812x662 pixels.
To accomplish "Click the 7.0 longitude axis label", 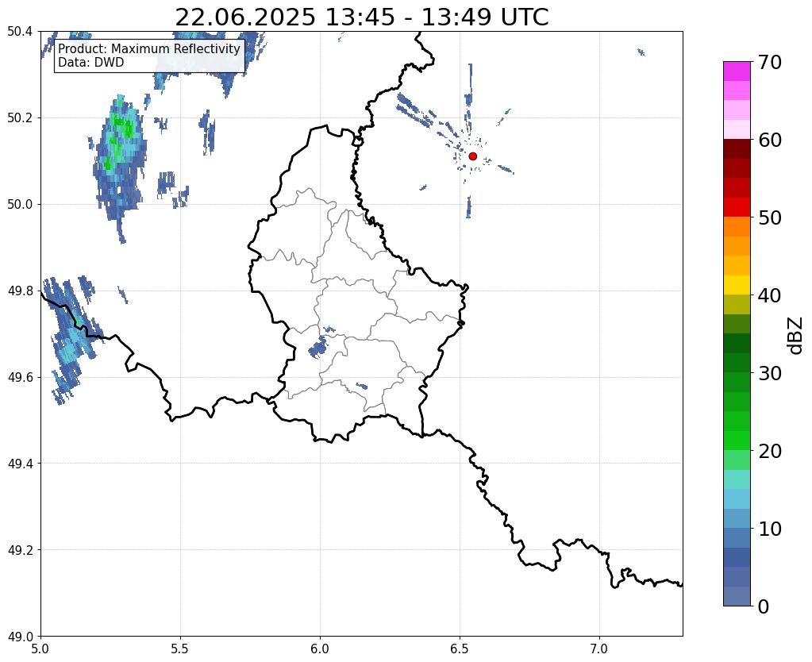I will pyautogui.click(x=600, y=649).
